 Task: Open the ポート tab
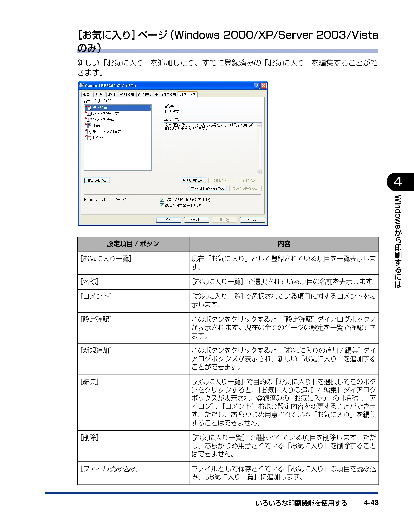coord(112,95)
